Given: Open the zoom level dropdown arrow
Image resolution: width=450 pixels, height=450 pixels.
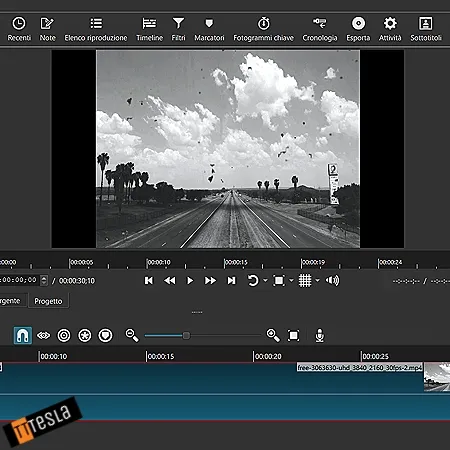Looking at the screenshot, I should coord(291,281).
